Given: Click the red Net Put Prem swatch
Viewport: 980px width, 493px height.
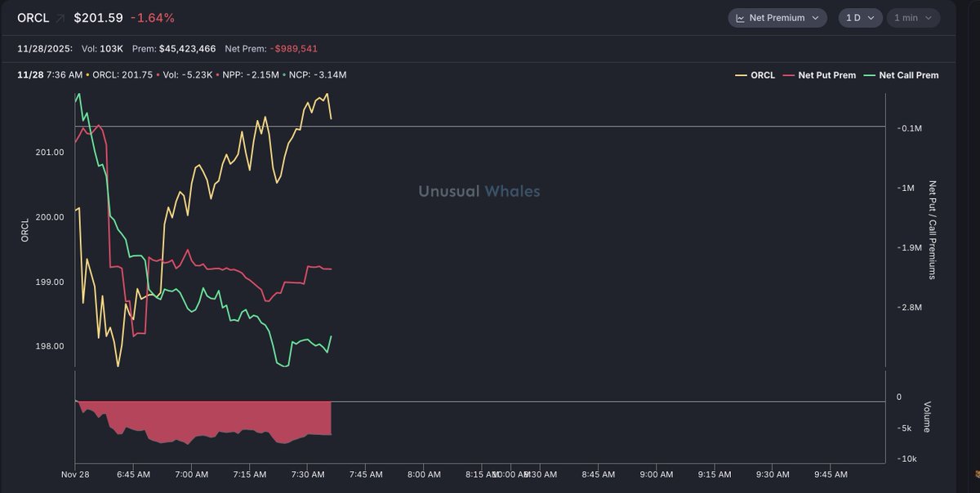Looking at the screenshot, I should 789,75.
